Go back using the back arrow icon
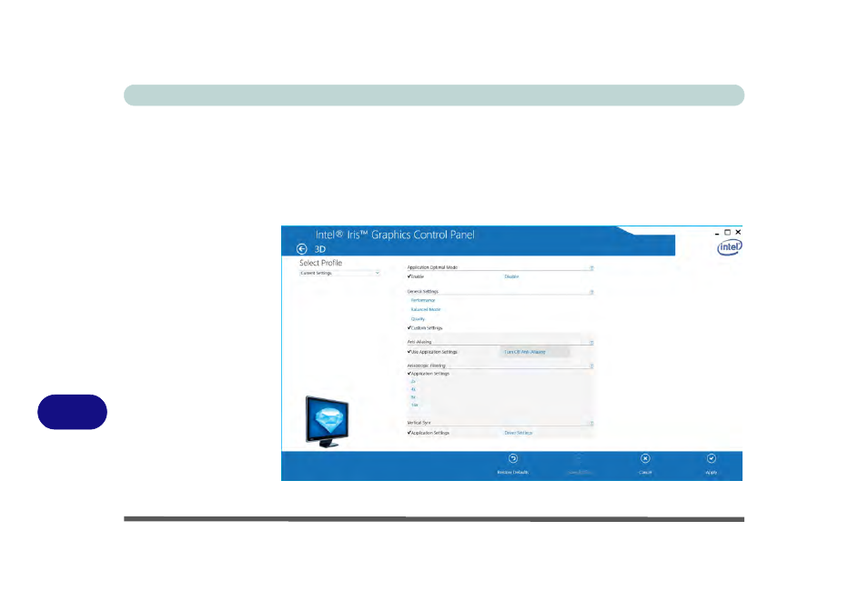868x611 pixels. (x=302, y=249)
